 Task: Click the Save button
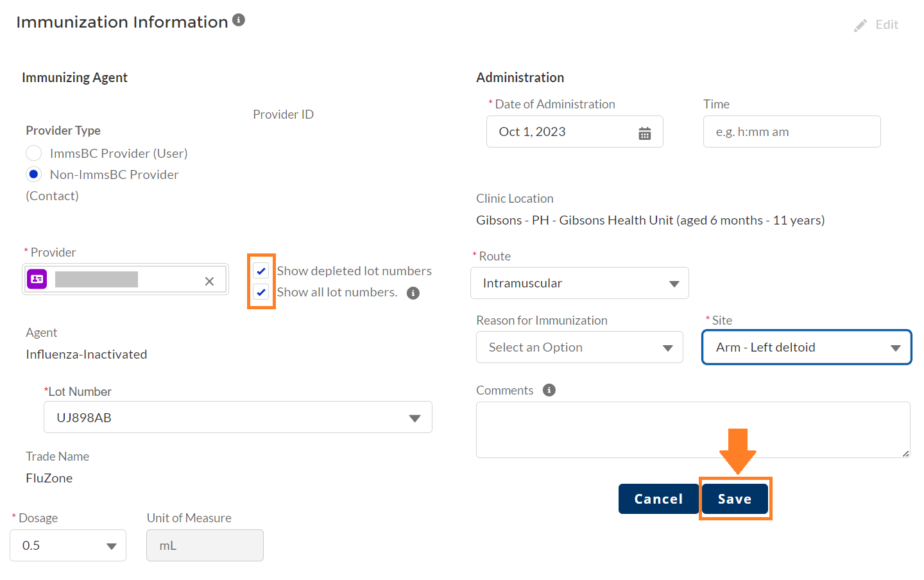pyautogui.click(x=735, y=499)
